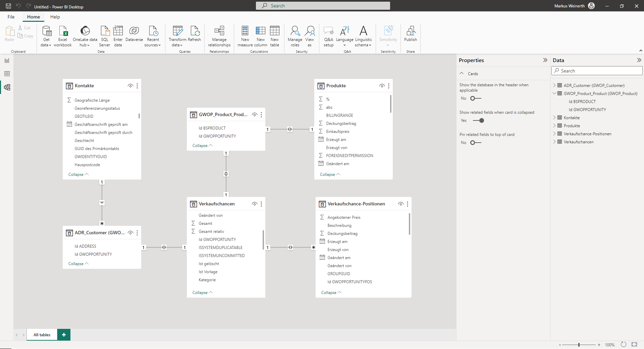Collapse the Data pane
The height and width of the screenshot is (349, 644).
[639, 60]
